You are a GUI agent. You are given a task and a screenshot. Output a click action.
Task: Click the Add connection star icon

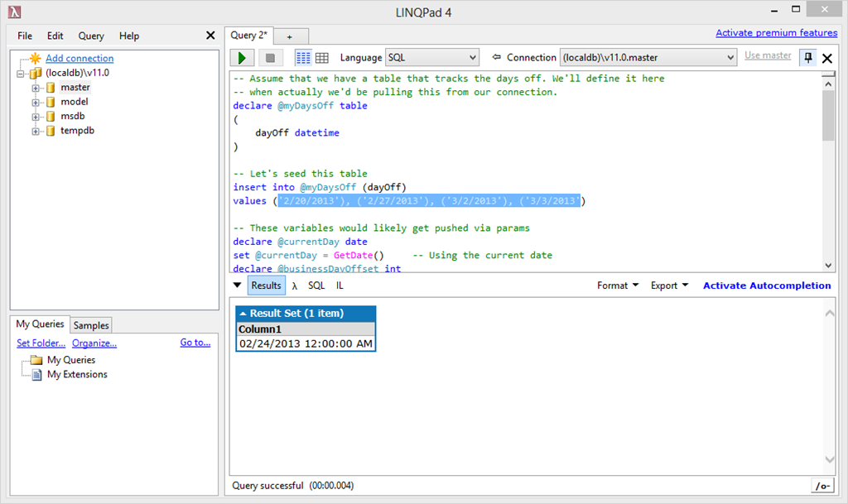pyautogui.click(x=35, y=58)
